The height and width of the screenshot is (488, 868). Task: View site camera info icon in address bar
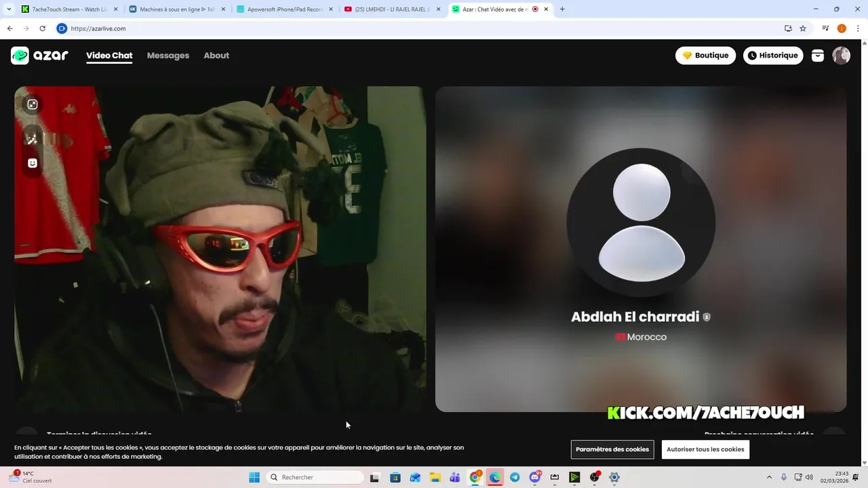coord(62,28)
